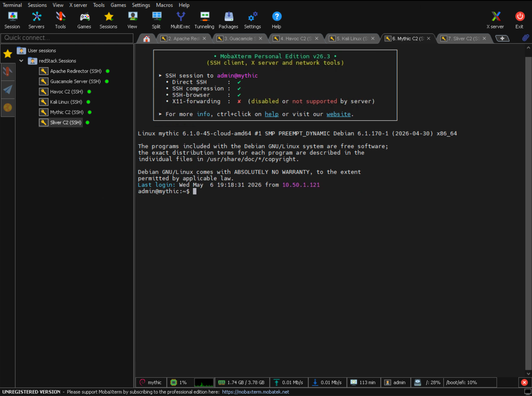Open a new tab with plus button
Viewport: 532px width, 396px height.
click(502, 38)
